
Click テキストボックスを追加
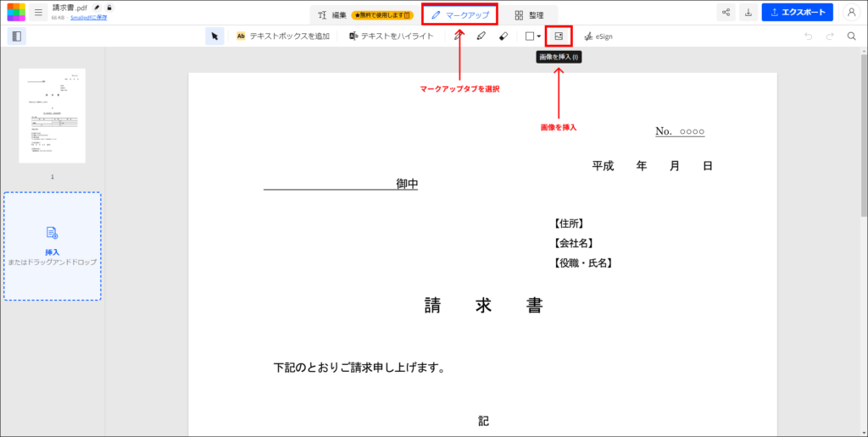[283, 36]
